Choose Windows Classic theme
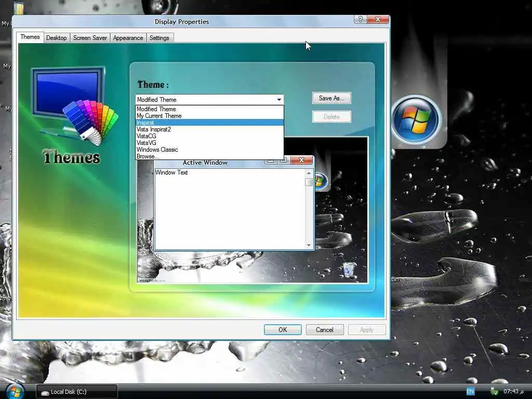532x399 pixels. point(209,150)
